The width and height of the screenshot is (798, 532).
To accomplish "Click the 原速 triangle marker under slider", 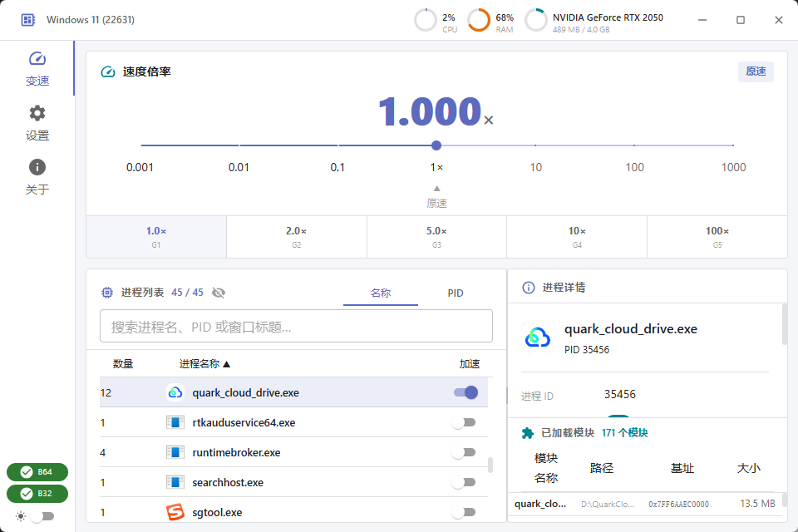I will click(x=436, y=189).
